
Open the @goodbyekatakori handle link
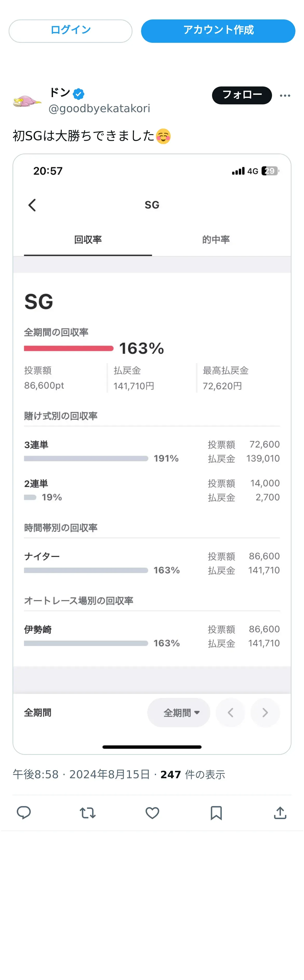99,109
